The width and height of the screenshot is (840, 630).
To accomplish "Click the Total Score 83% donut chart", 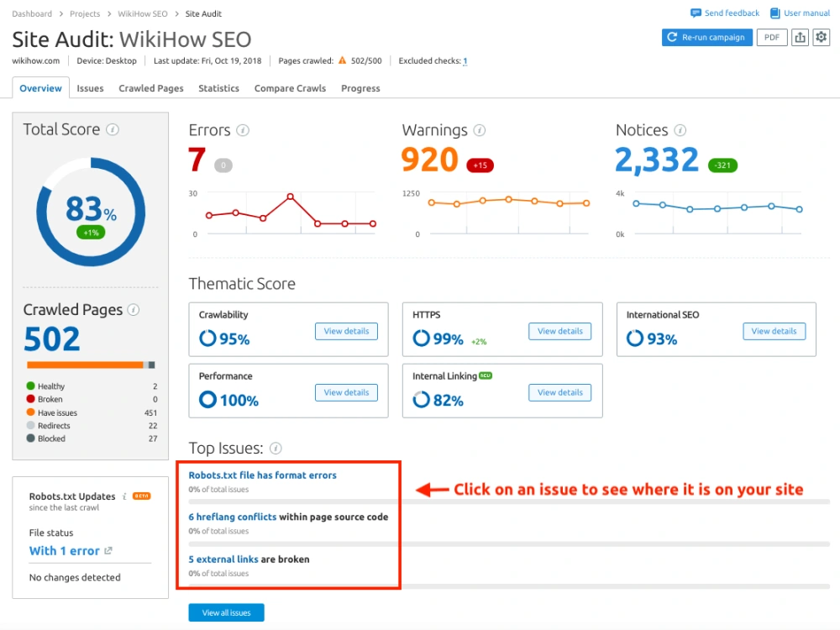I will click(x=91, y=212).
